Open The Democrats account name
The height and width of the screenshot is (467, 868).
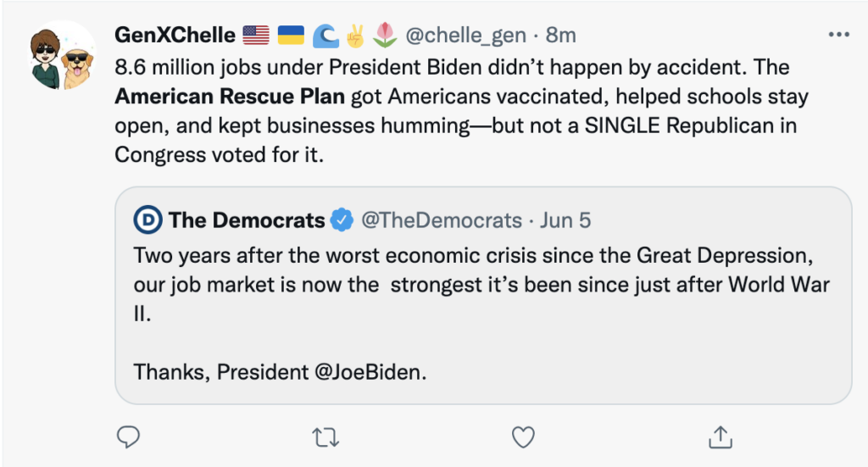(247, 221)
